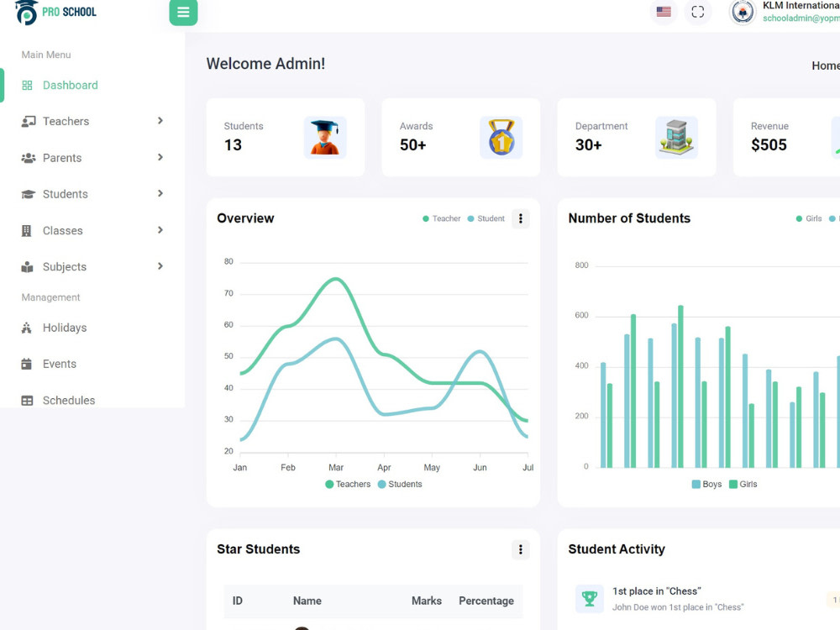Expand the Students submenu chevron

pyautogui.click(x=160, y=193)
